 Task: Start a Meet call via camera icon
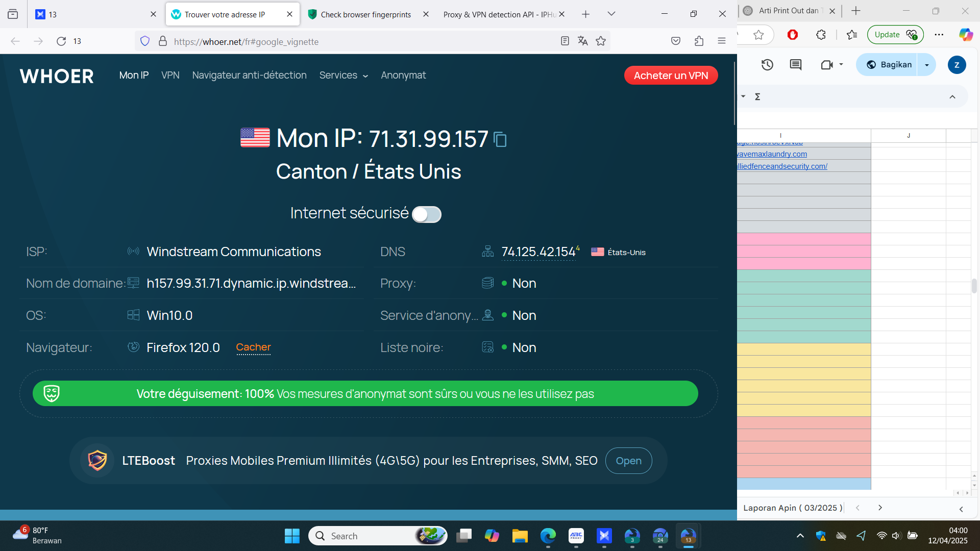[x=827, y=65]
